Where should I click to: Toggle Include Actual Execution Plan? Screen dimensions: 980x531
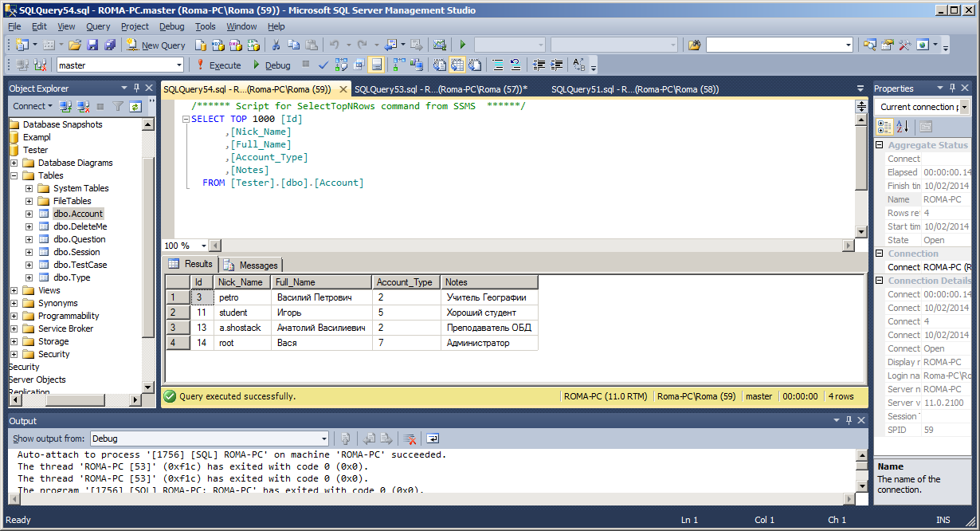point(398,65)
